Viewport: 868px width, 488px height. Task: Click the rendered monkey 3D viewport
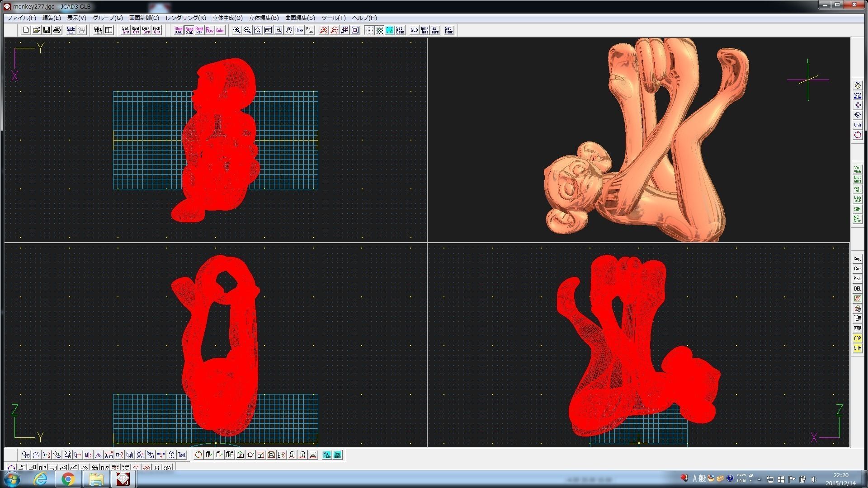click(638, 140)
